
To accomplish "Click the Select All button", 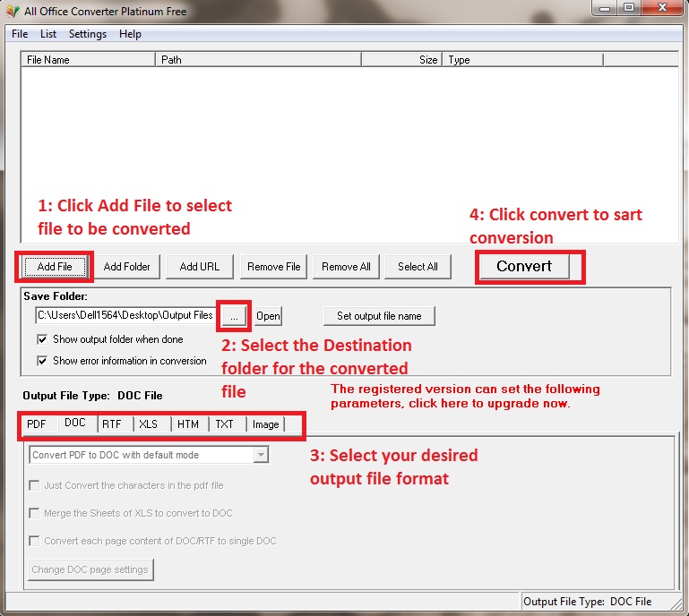I will point(418,267).
